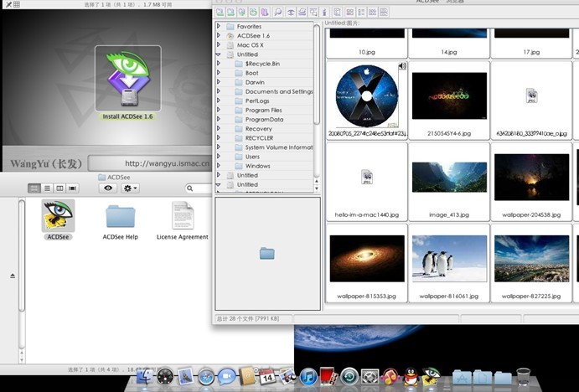Image resolution: width=579 pixels, height=392 pixels.
Task: Open the ACDSee Help folder
Action: (121, 216)
